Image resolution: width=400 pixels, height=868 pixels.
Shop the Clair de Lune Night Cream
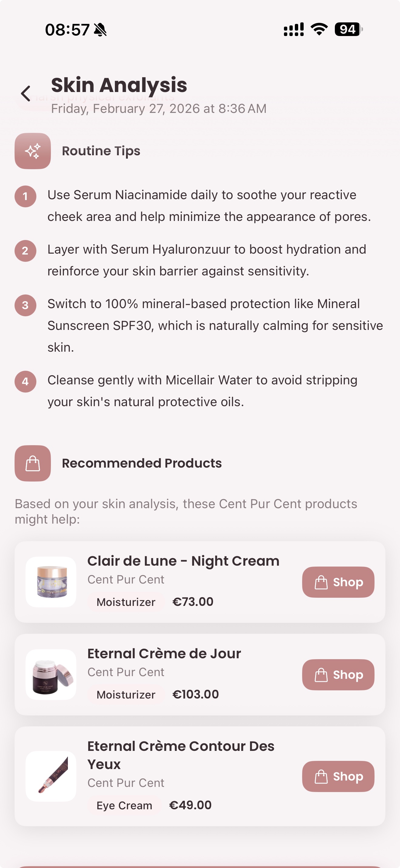tap(338, 582)
